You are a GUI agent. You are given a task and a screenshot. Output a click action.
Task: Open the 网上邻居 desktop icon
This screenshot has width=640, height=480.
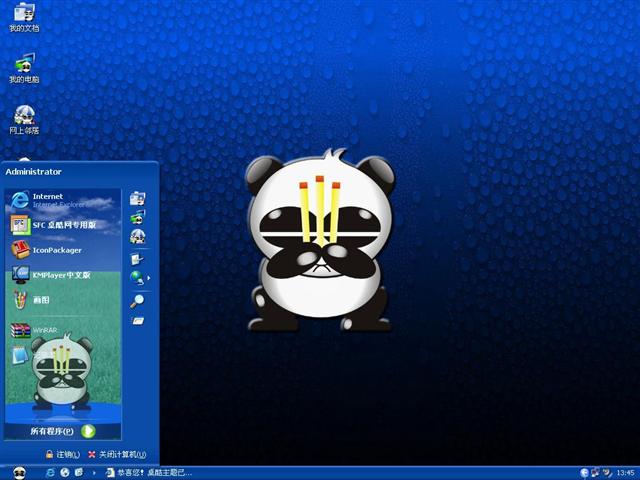[x=24, y=120]
